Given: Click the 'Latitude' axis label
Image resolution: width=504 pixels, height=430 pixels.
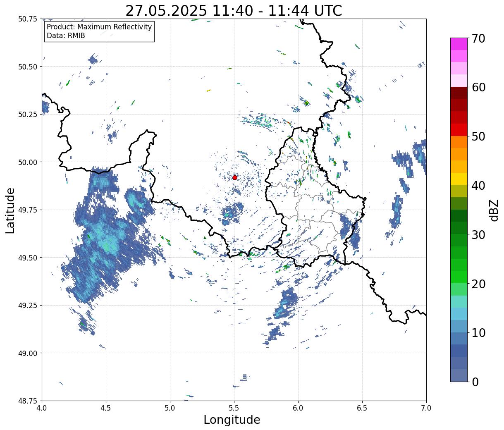Looking at the screenshot, I should [x=10, y=210].
